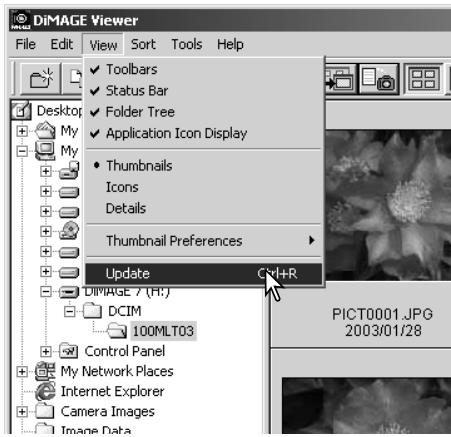This screenshot has height=437, width=451.
Task: Select Thumbnails view mode
Action: click(204, 166)
